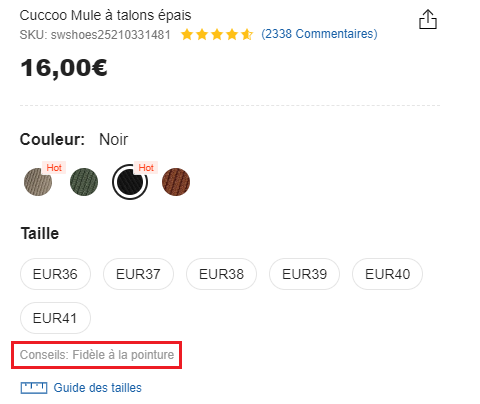Choose size EUR41
This screenshot has height=404, width=480.
(55, 318)
